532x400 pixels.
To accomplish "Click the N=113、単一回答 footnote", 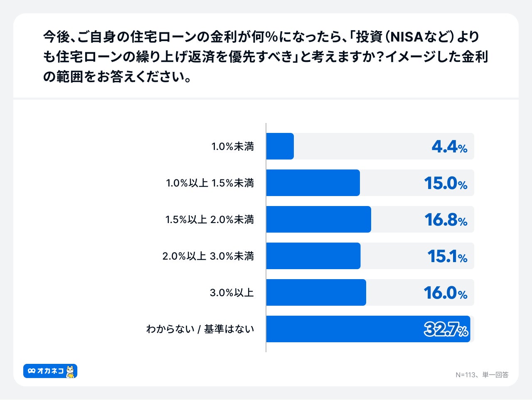I will (x=482, y=375).
